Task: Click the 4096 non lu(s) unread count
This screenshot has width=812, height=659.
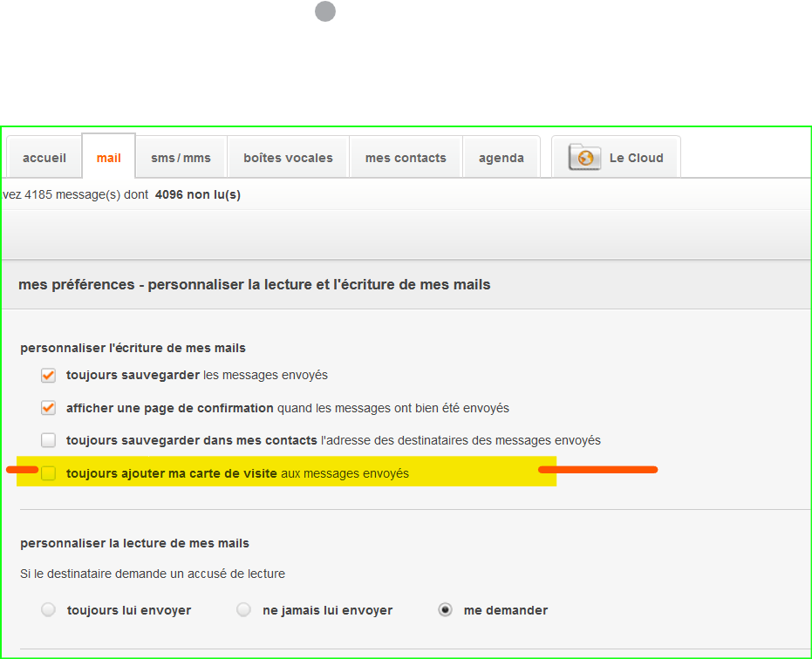Action: click(198, 195)
